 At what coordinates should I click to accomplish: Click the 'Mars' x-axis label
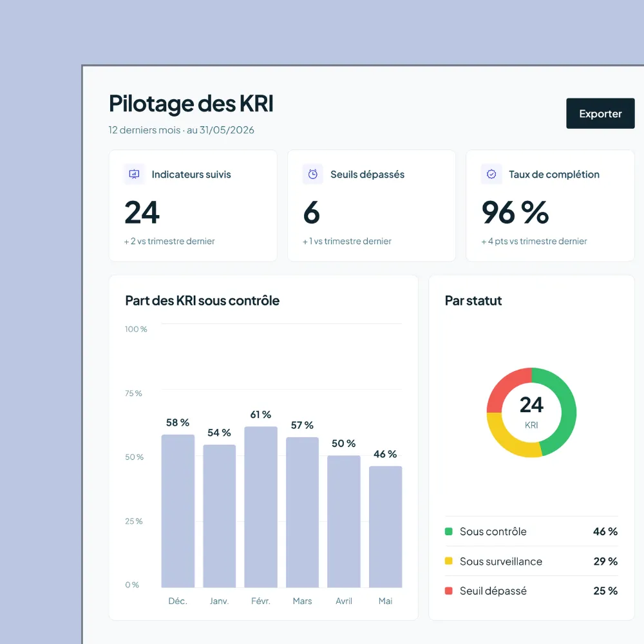pos(302,601)
